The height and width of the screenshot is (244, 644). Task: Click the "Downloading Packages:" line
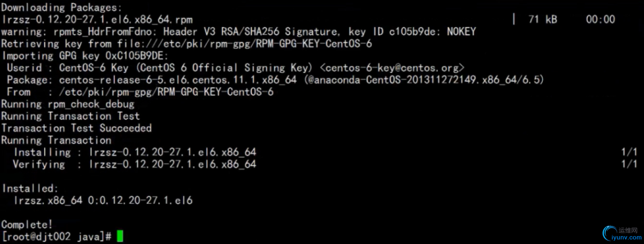click(x=61, y=7)
